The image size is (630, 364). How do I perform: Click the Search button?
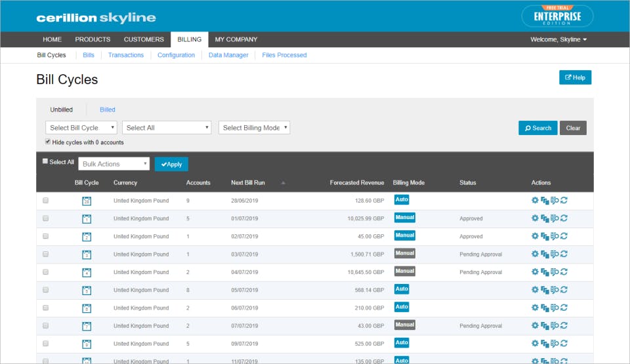pyautogui.click(x=537, y=128)
